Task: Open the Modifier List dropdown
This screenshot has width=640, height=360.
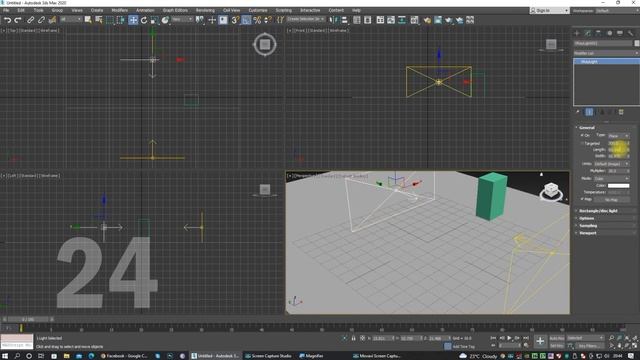Action: click(x=606, y=53)
